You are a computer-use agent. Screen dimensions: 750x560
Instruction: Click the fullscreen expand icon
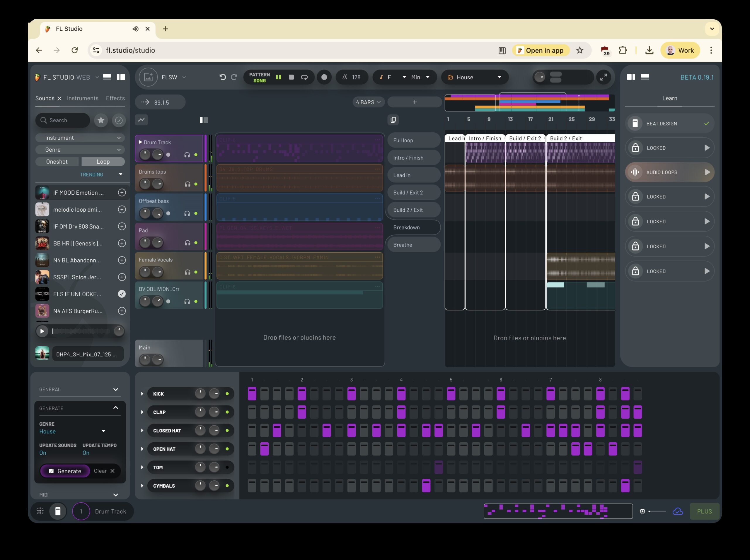(x=604, y=77)
